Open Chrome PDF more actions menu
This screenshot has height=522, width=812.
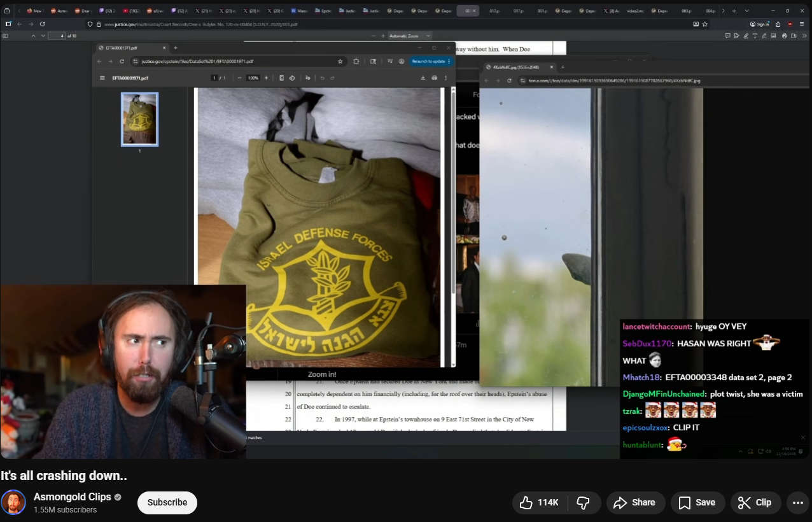pyautogui.click(x=446, y=78)
